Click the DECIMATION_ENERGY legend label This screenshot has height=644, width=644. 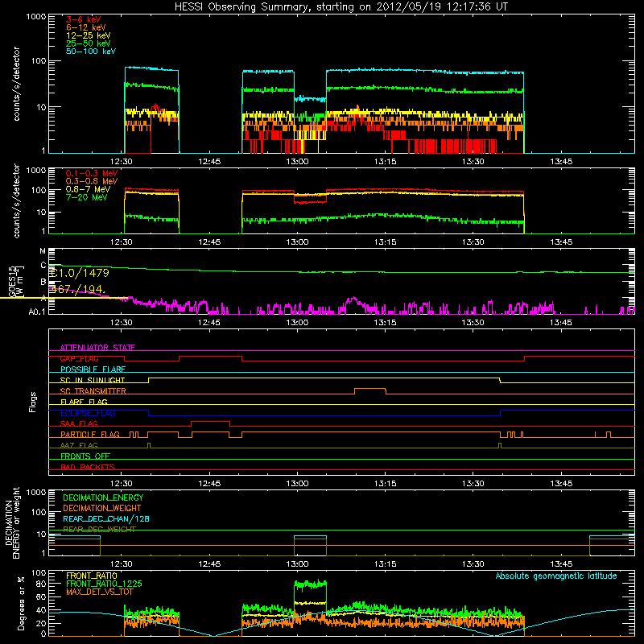(103, 497)
